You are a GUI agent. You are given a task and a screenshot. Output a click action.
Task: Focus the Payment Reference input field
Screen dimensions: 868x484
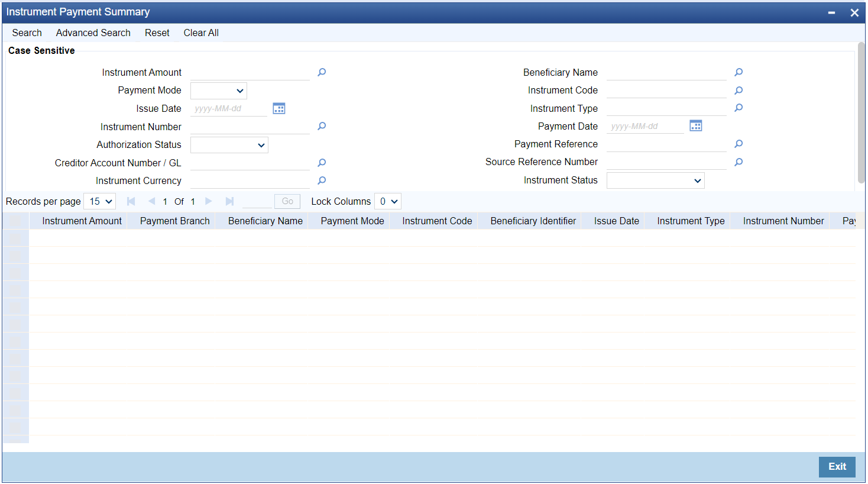pos(666,144)
